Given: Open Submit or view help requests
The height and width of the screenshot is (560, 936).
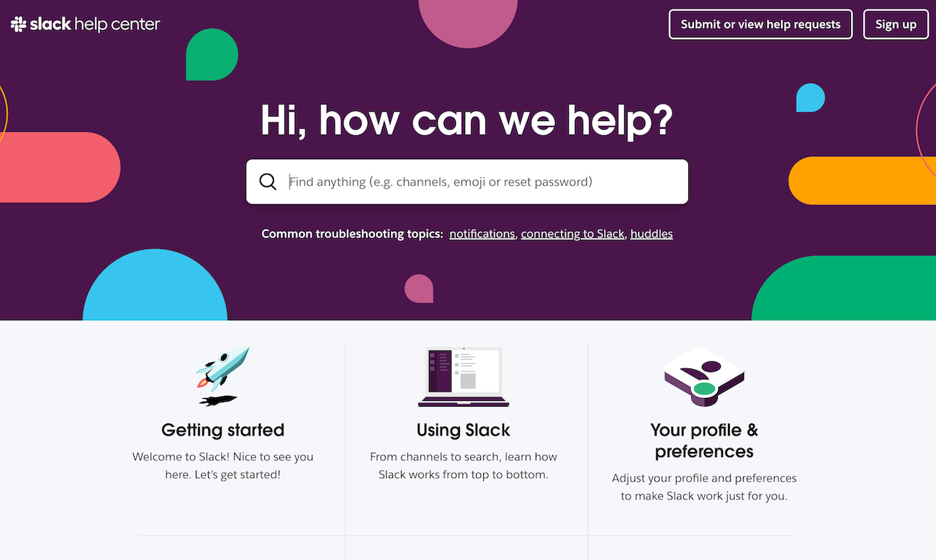Looking at the screenshot, I should coord(760,24).
